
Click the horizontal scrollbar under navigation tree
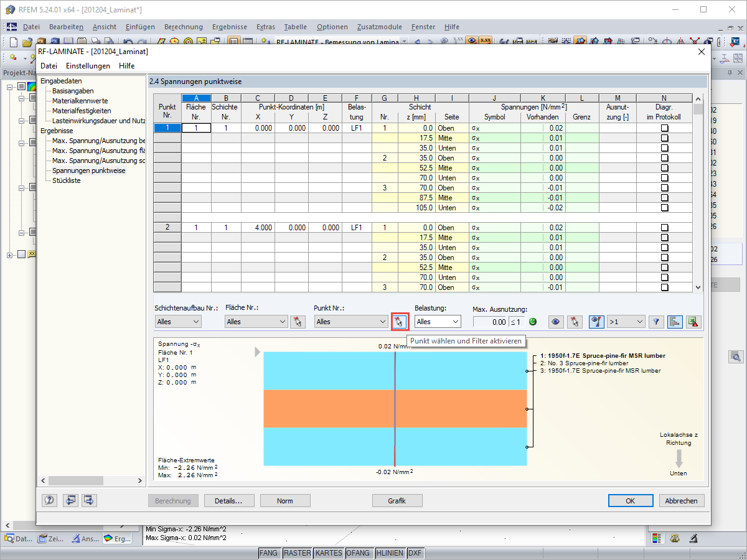pyautogui.click(x=91, y=480)
